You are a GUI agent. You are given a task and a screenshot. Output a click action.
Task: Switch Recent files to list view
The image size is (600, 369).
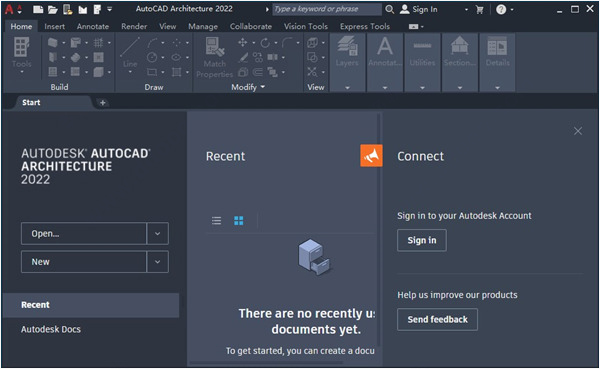coord(217,220)
